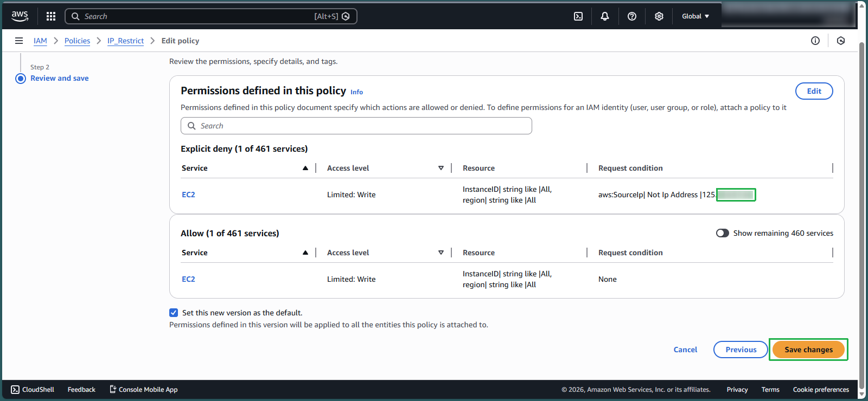Click the Explicit deny (1 of 461 services) heading

[244, 148]
